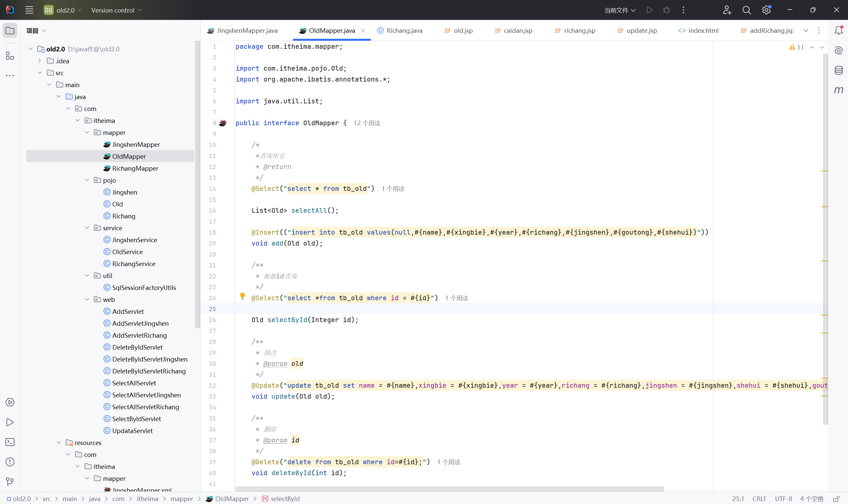The image size is (848, 504).
Task: Open the Git version control icon in sidebar
Action: pyautogui.click(x=10, y=481)
